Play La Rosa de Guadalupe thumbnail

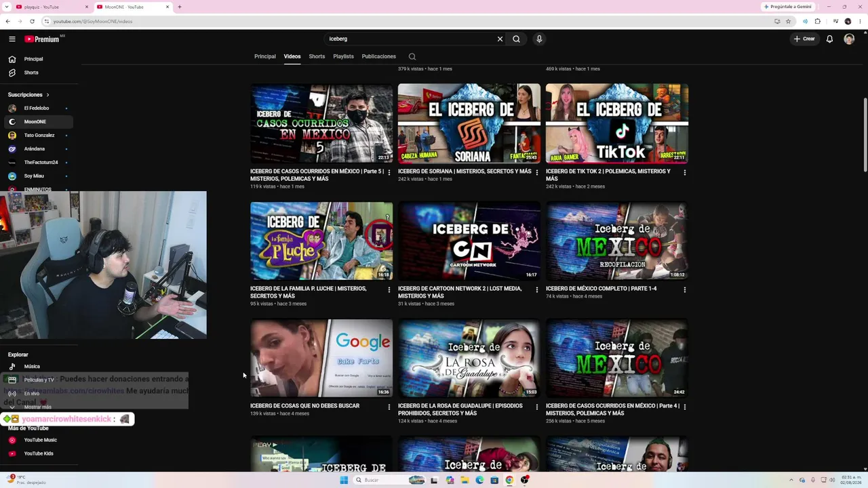tap(469, 358)
